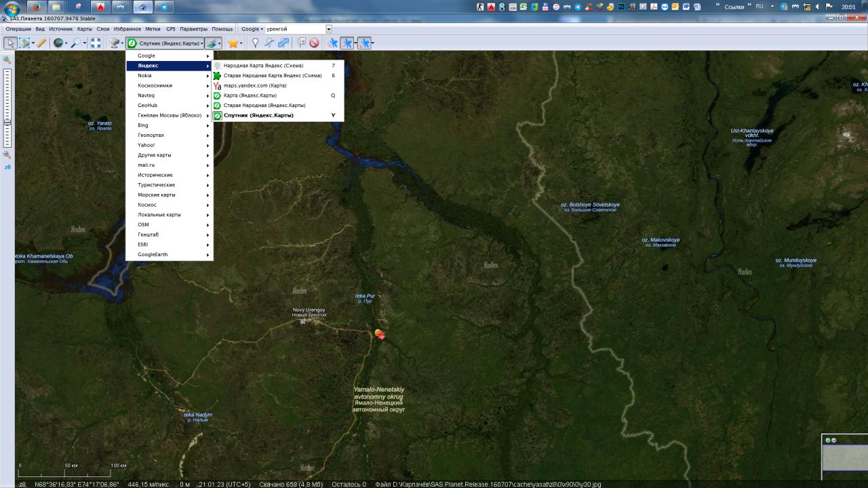Click the search field containing уренгой
This screenshot has width=868, height=488.
click(x=296, y=29)
